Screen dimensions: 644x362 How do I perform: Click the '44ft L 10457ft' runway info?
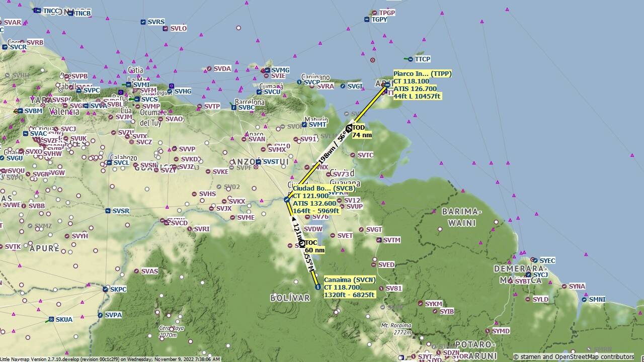click(417, 96)
